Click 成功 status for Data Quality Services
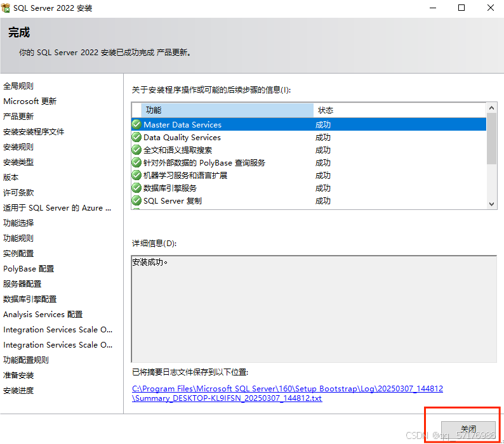The height and width of the screenshot is (444, 504). click(322, 138)
